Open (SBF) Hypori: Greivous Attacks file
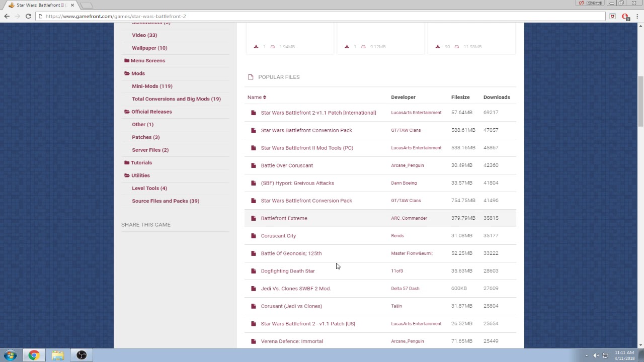Viewport: 644px width, 362px height. [297, 183]
